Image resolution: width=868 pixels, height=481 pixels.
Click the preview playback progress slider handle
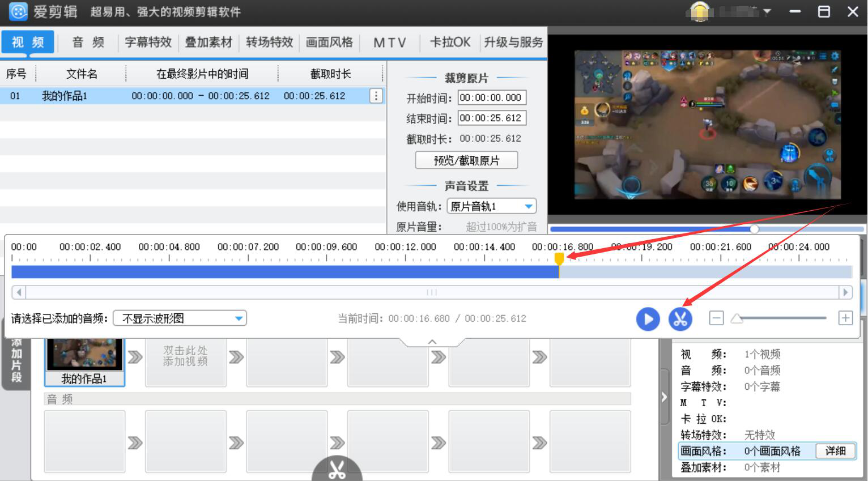click(x=755, y=229)
